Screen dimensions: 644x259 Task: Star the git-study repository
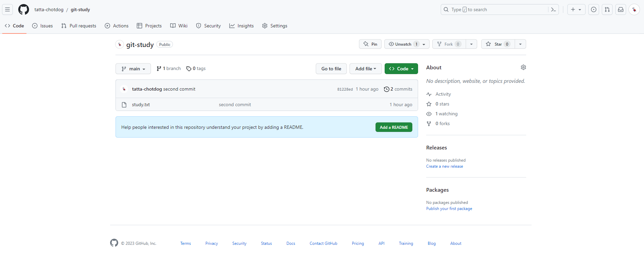(x=498, y=44)
